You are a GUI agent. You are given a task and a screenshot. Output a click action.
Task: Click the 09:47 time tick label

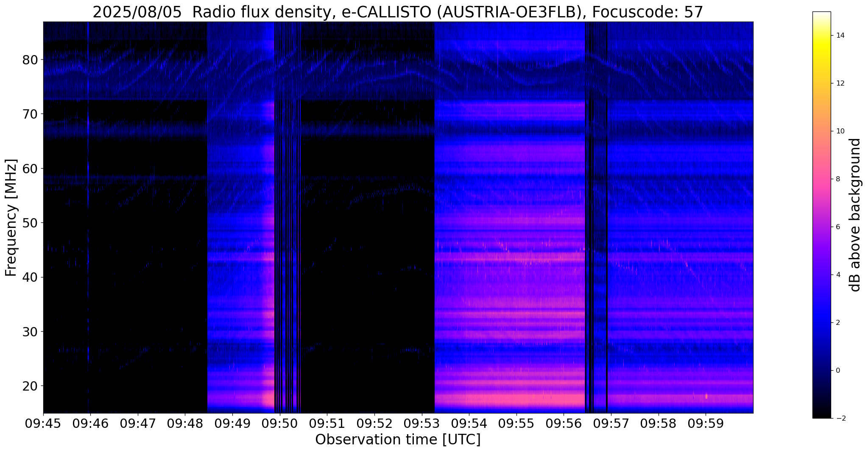[138, 424]
